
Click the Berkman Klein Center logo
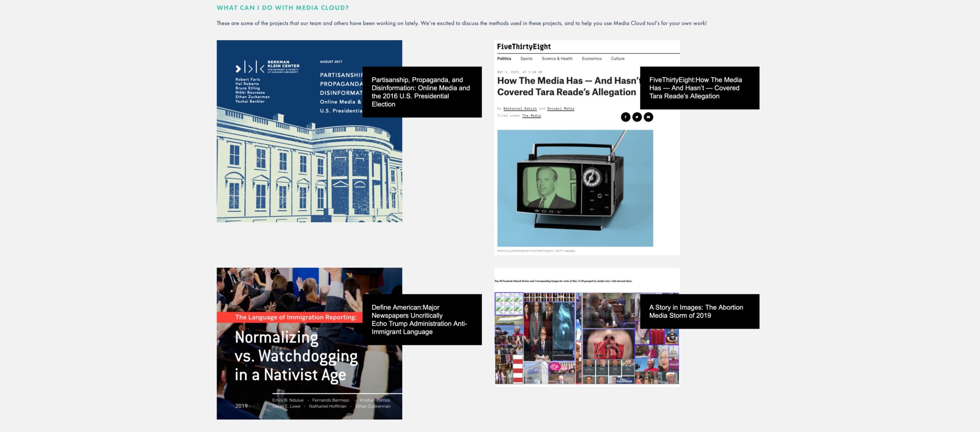coord(267,67)
